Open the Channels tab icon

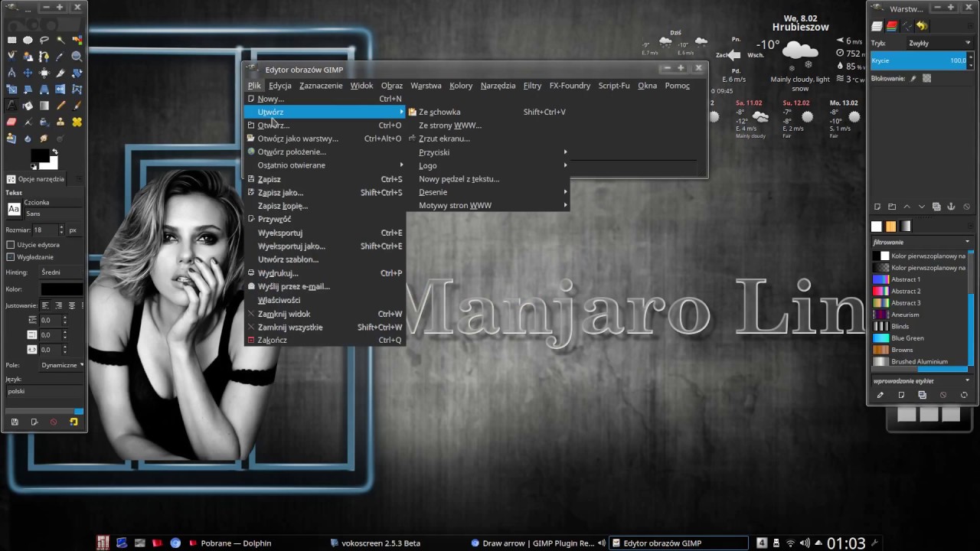(x=892, y=26)
